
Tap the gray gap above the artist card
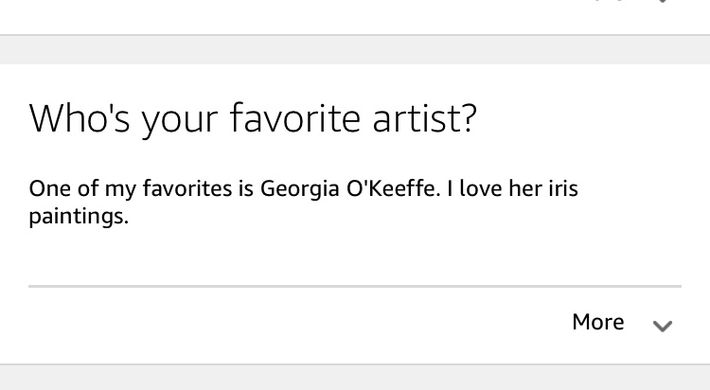click(355, 49)
